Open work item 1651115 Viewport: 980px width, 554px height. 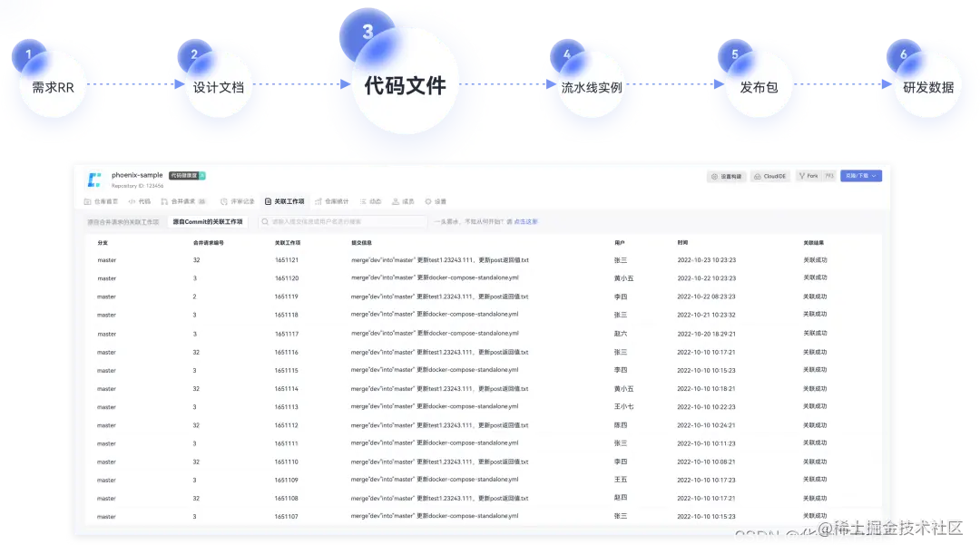point(286,370)
